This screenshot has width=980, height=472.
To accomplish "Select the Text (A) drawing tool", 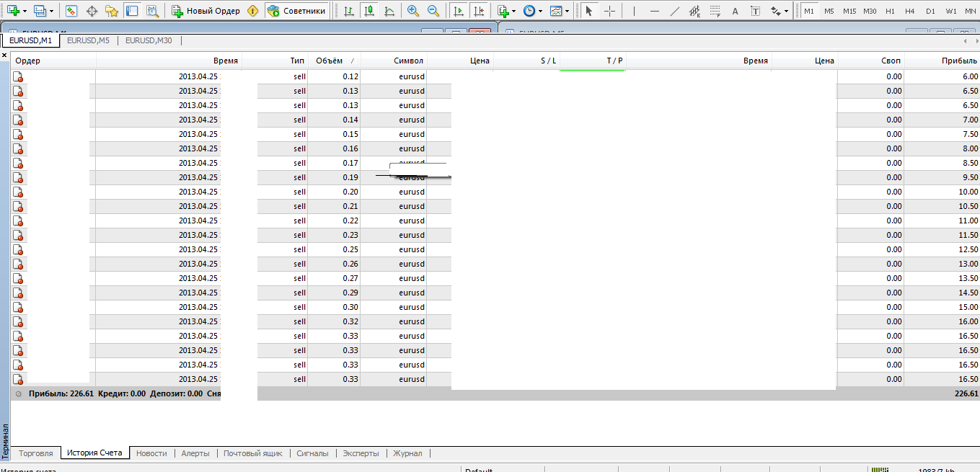I will (735, 11).
